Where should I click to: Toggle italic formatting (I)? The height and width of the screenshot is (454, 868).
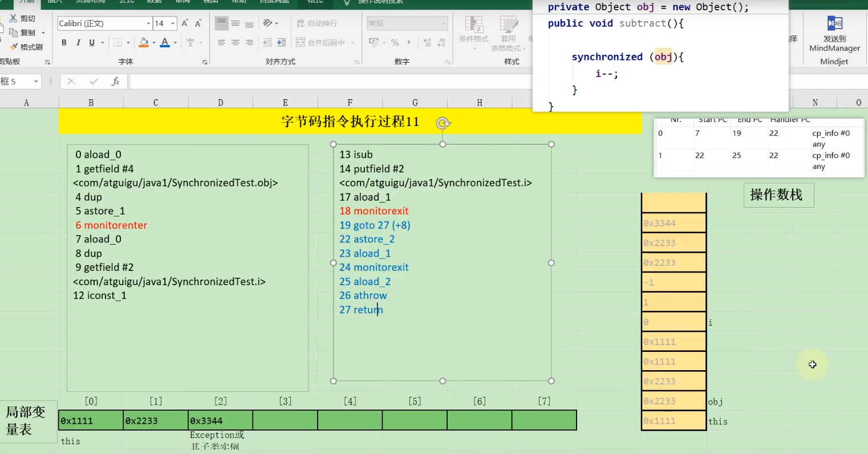[78, 43]
